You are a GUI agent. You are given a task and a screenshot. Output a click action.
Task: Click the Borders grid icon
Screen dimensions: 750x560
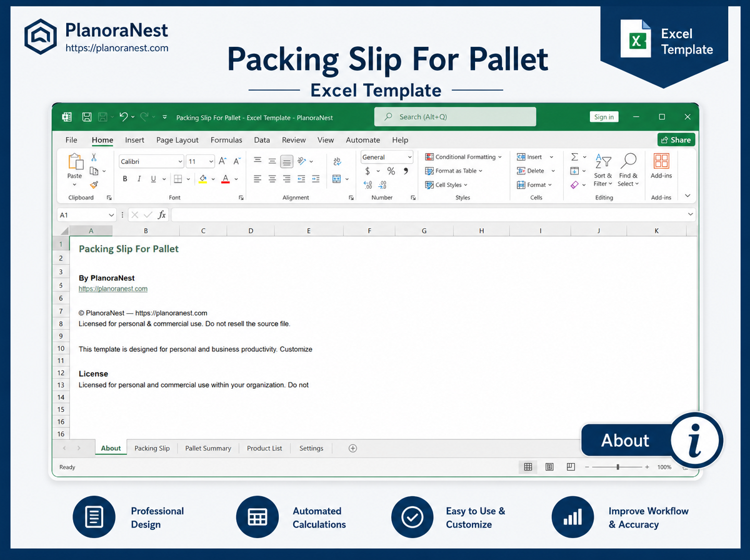(177, 179)
